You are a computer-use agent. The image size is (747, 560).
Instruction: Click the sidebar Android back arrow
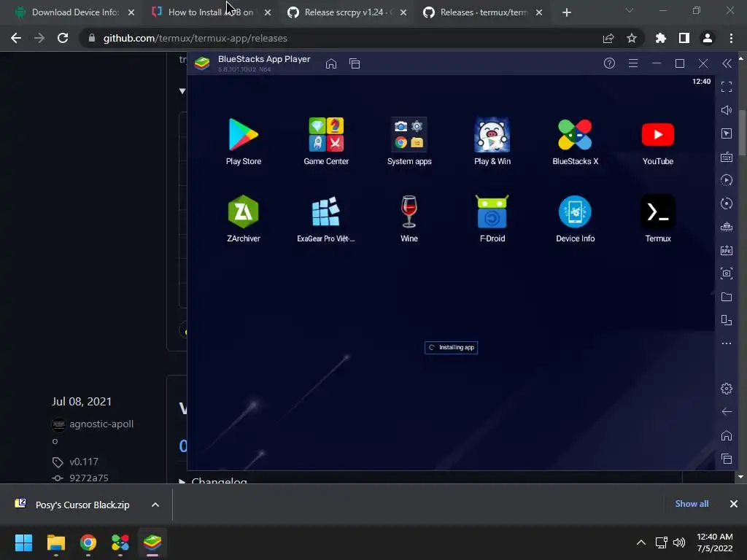tap(727, 412)
